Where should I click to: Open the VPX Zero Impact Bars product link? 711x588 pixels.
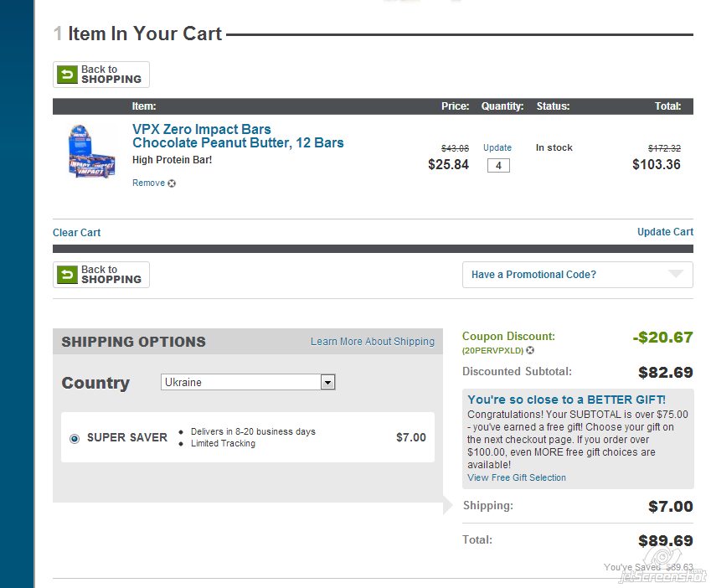point(238,136)
